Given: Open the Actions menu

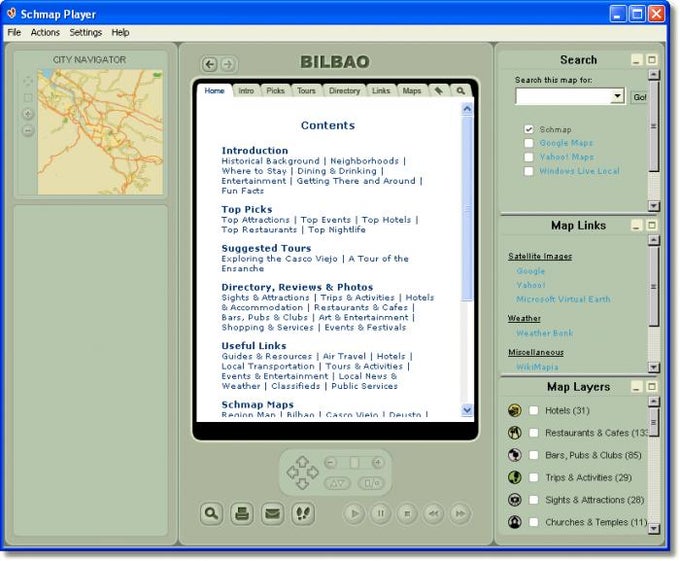Looking at the screenshot, I should coord(45,33).
